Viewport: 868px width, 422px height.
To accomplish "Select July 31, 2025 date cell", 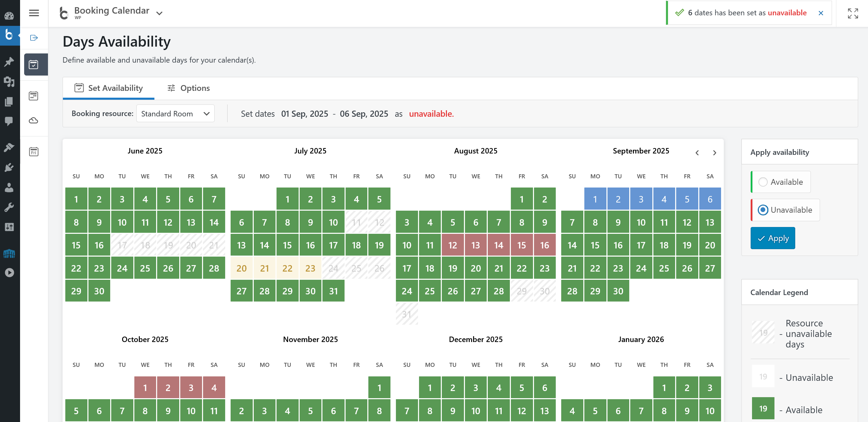I will 333,291.
